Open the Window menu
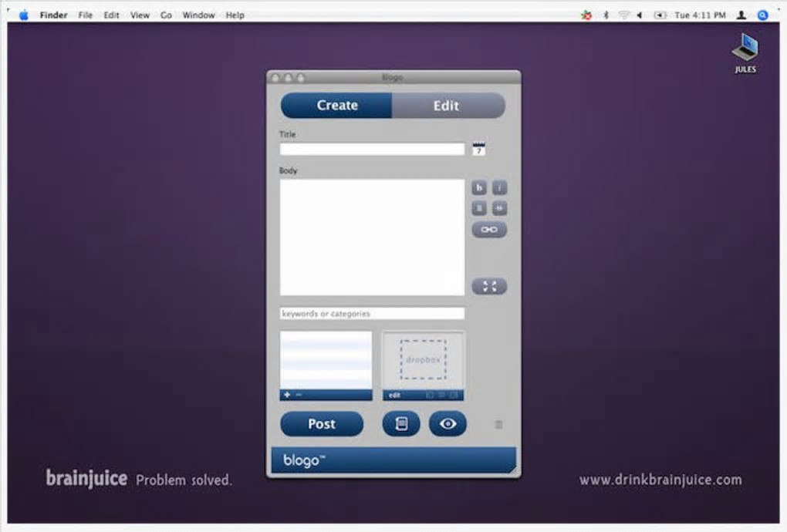This screenshot has height=532, width=787. coord(199,15)
